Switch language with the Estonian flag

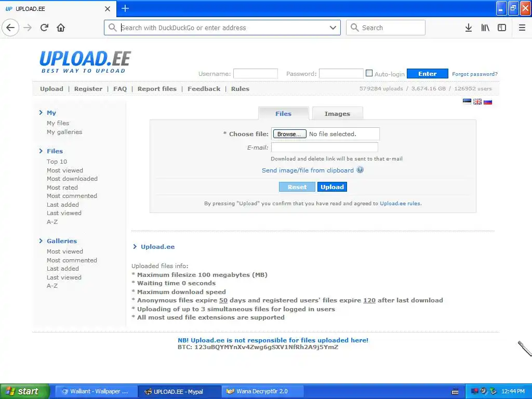click(467, 101)
